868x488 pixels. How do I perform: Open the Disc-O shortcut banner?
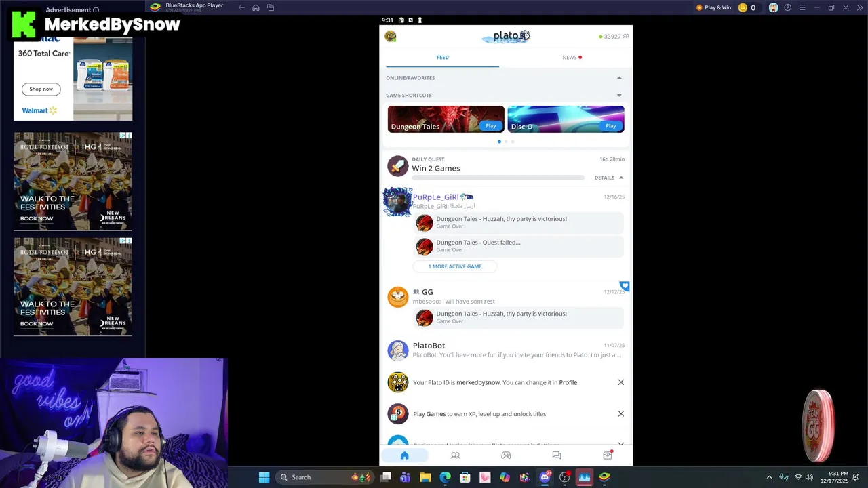[x=566, y=119]
